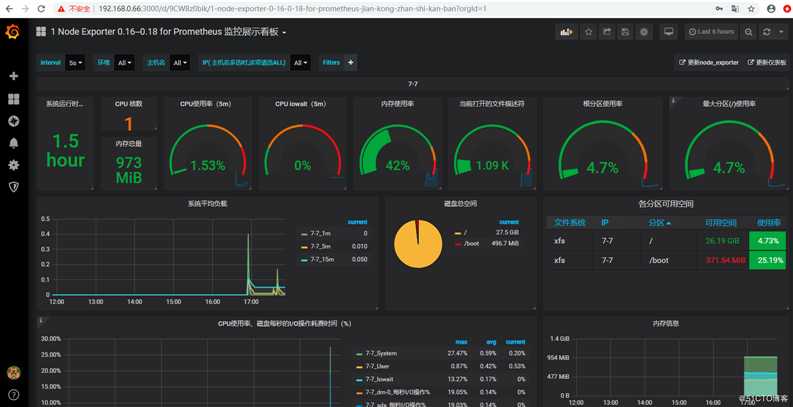Open the 各分区可用空间 panel title menu
793x407 pixels.
[666, 204]
